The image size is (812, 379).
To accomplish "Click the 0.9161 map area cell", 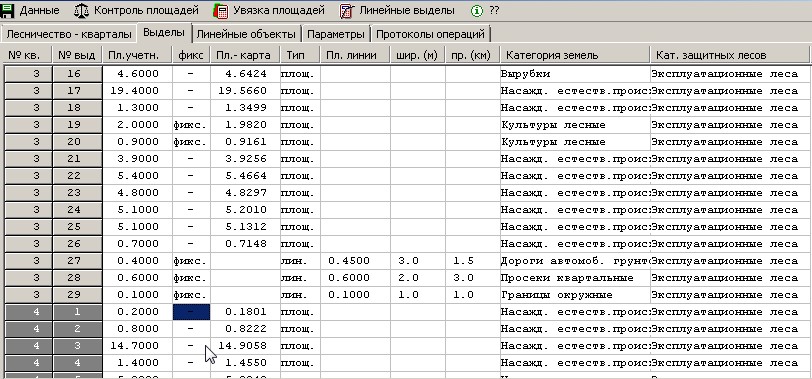I will (x=245, y=142).
